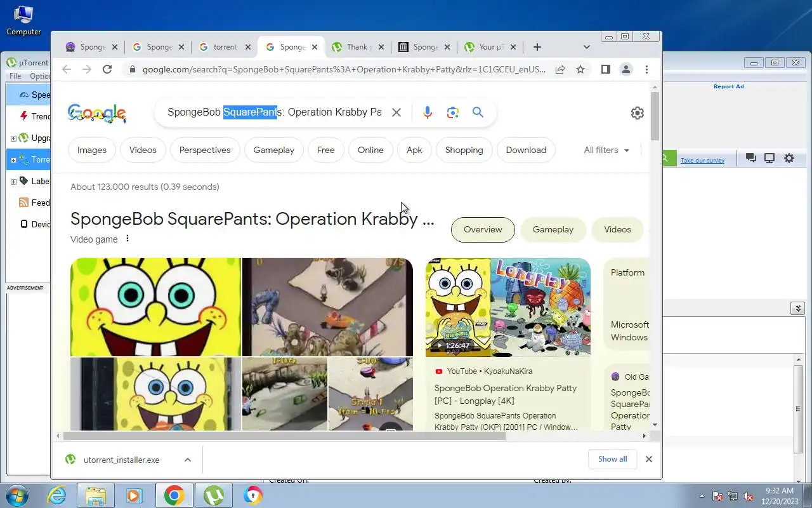Launch Internet Explorer from the taskbar

coord(56,495)
